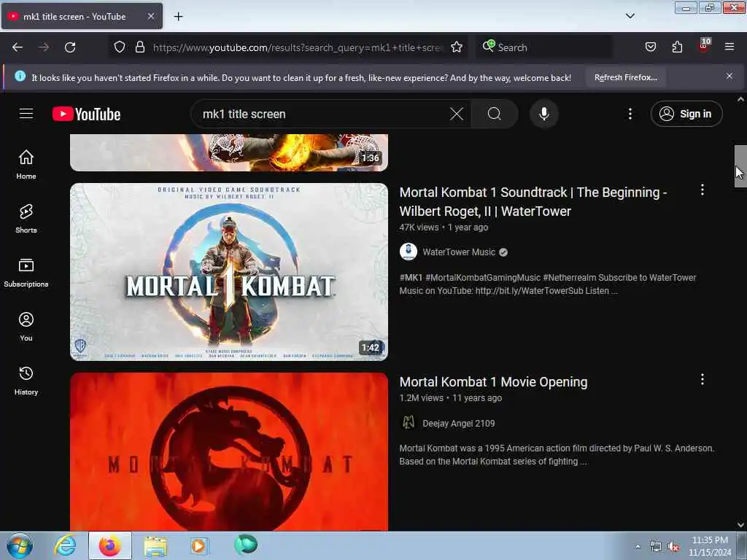Show hidden tray icons arrow
The width and height of the screenshot is (747, 560).
638,547
